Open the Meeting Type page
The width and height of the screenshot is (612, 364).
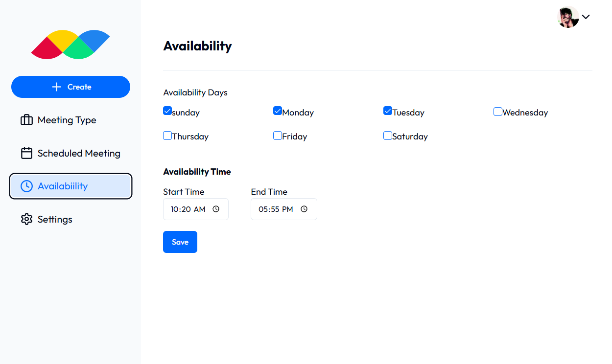67,120
